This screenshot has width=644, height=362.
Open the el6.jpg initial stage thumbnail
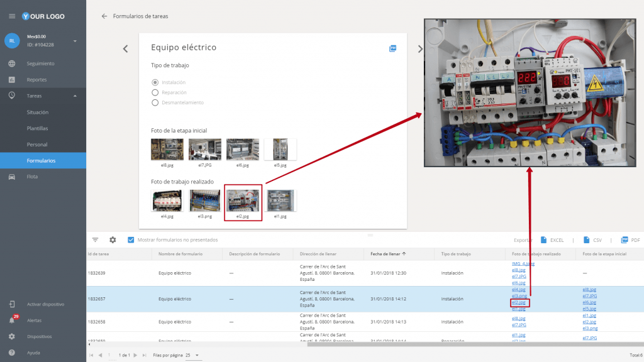[243, 150]
